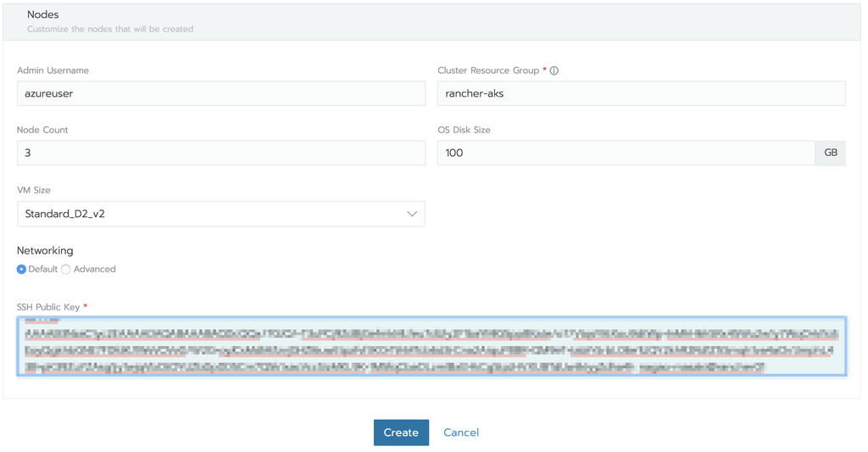Screen dimensions: 868x452
Task: Click the VM Size dropdown chevron arrow
Action: click(x=412, y=214)
